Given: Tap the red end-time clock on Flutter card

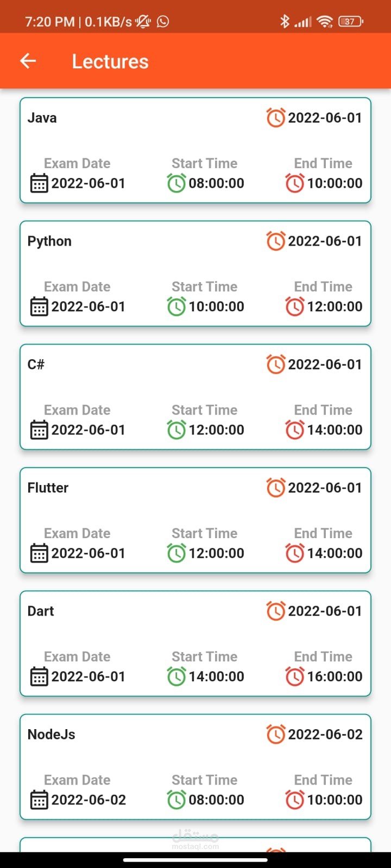Looking at the screenshot, I should pyautogui.click(x=295, y=553).
